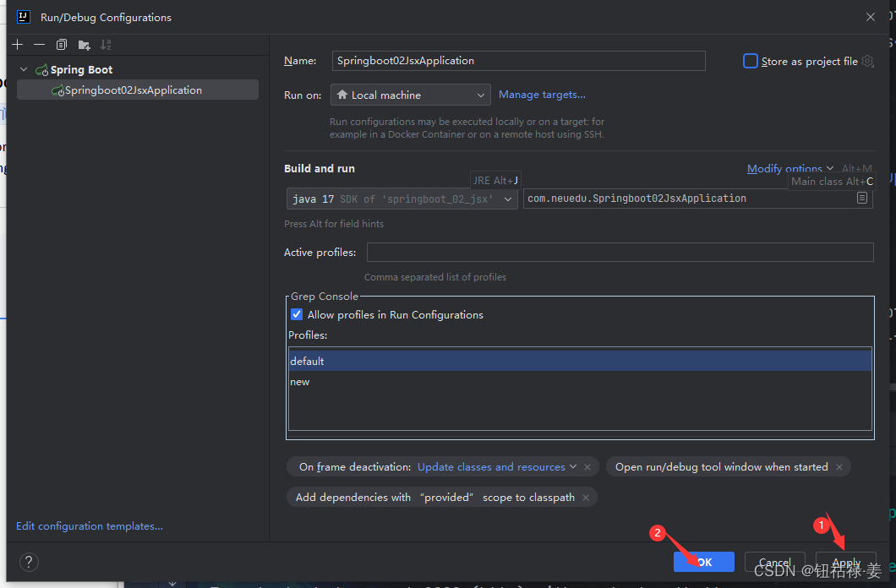Collapse the Spring Boot tree node
Viewport: 896px width, 588px height.
[x=23, y=69]
